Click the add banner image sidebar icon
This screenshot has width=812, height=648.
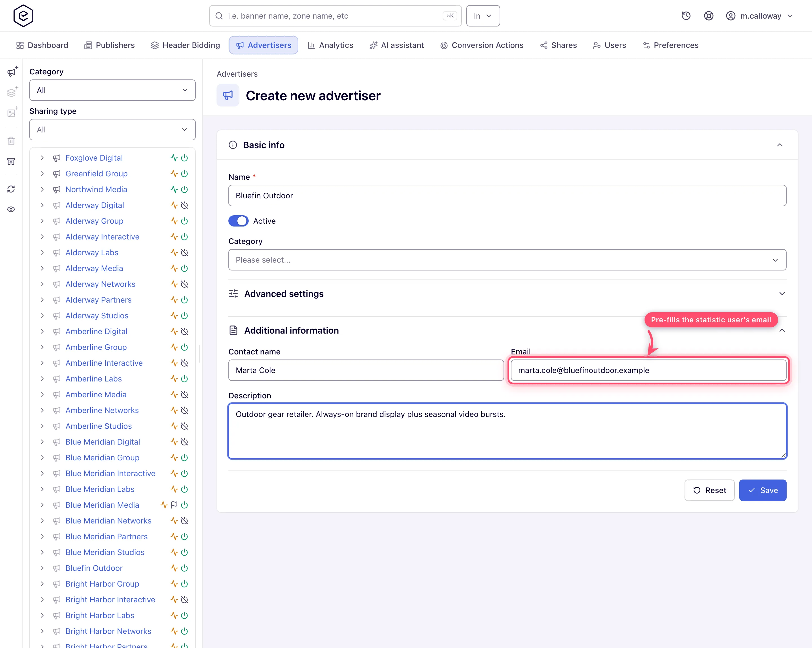coord(12,112)
